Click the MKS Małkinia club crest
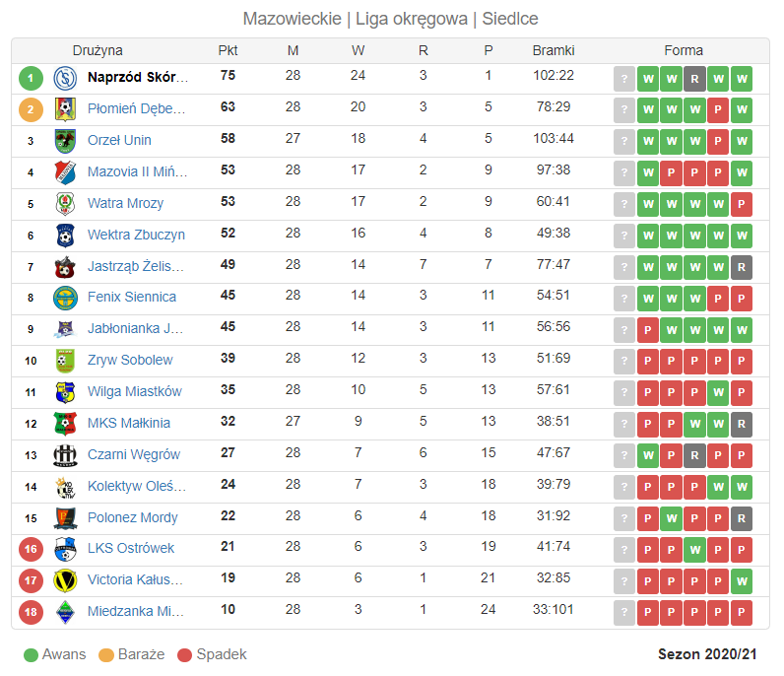 (65, 424)
